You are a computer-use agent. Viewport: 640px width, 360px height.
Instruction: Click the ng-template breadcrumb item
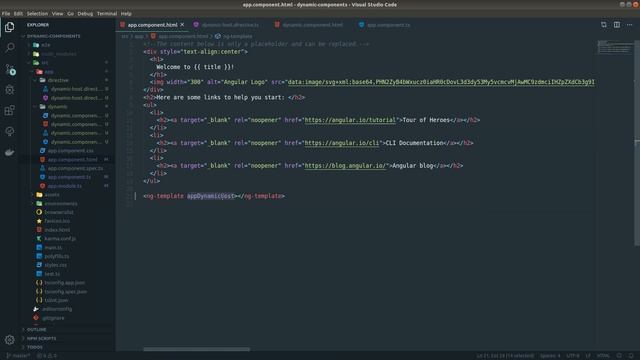pos(233,36)
